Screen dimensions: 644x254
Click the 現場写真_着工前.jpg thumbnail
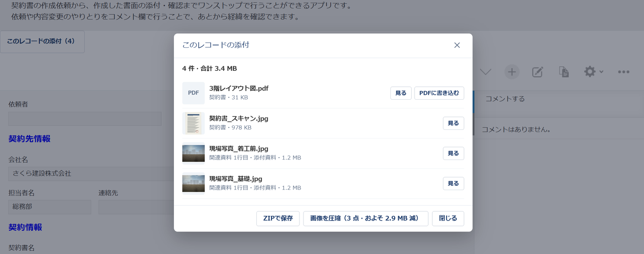coord(193,153)
